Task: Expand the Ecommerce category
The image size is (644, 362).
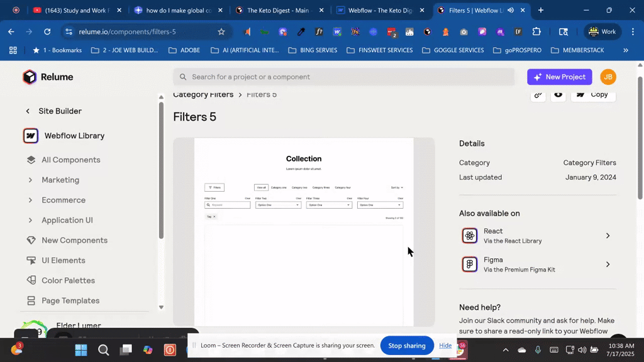Action: tap(63, 200)
